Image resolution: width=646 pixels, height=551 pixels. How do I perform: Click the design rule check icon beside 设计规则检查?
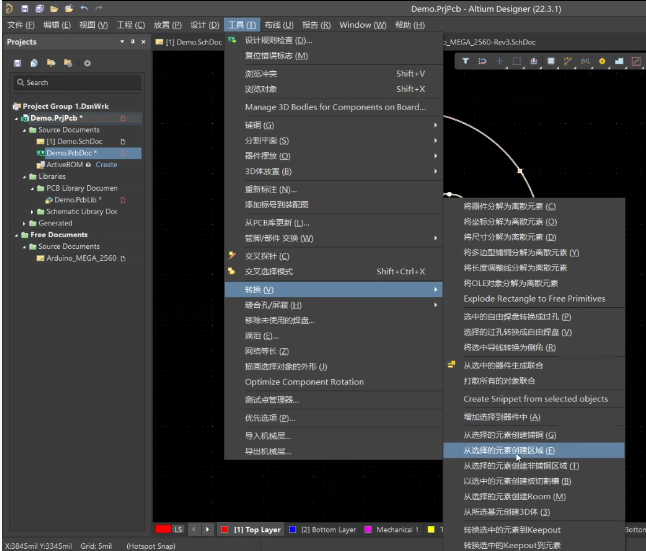click(232, 40)
